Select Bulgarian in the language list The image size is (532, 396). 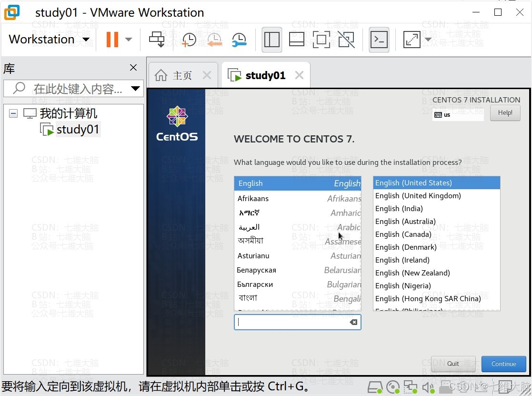click(x=298, y=284)
